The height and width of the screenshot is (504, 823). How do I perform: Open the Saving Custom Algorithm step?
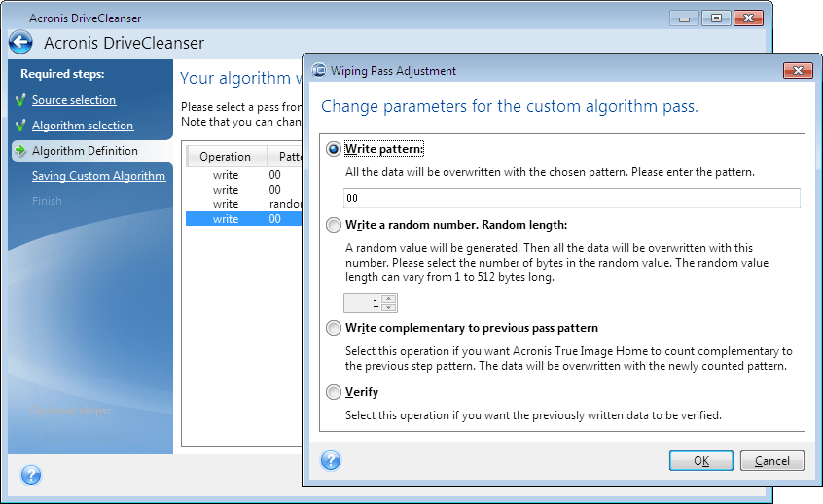point(98,176)
